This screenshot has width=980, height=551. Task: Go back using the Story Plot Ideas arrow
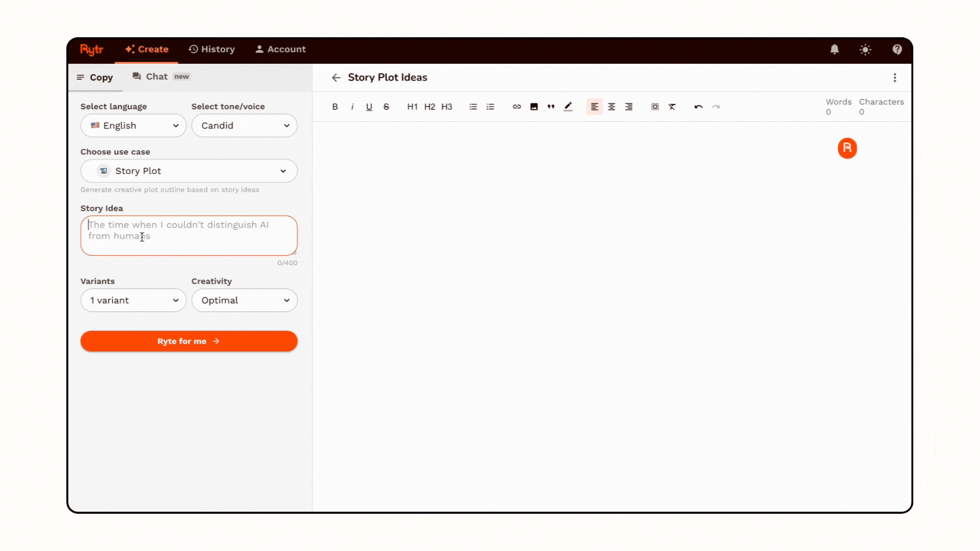[336, 78]
